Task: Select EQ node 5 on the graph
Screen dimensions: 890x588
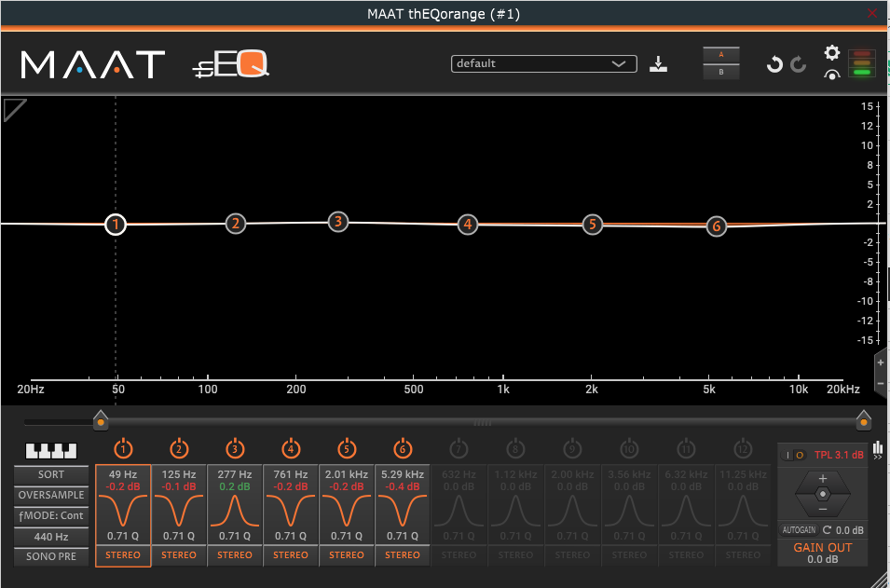Action: coord(593,225)
